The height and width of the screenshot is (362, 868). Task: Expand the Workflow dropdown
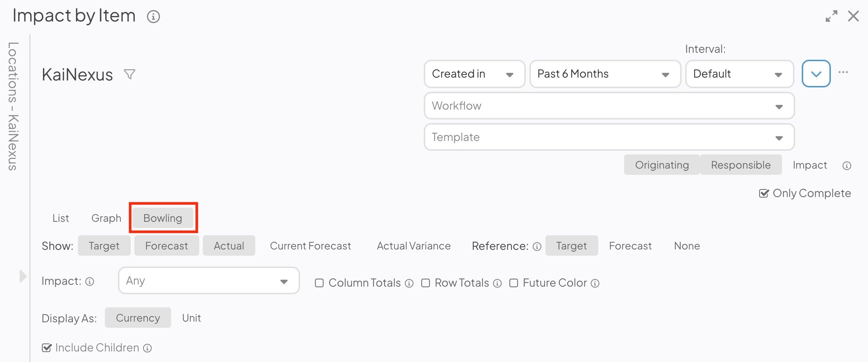[609, 106]
